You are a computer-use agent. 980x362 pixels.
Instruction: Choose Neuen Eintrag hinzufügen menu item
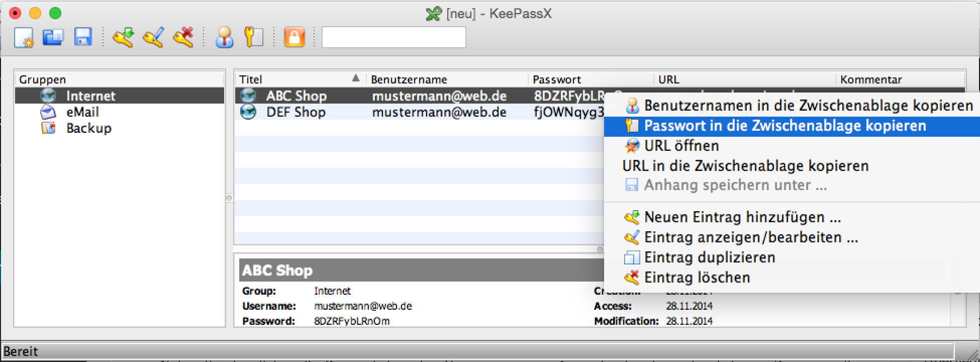[792, 217]
